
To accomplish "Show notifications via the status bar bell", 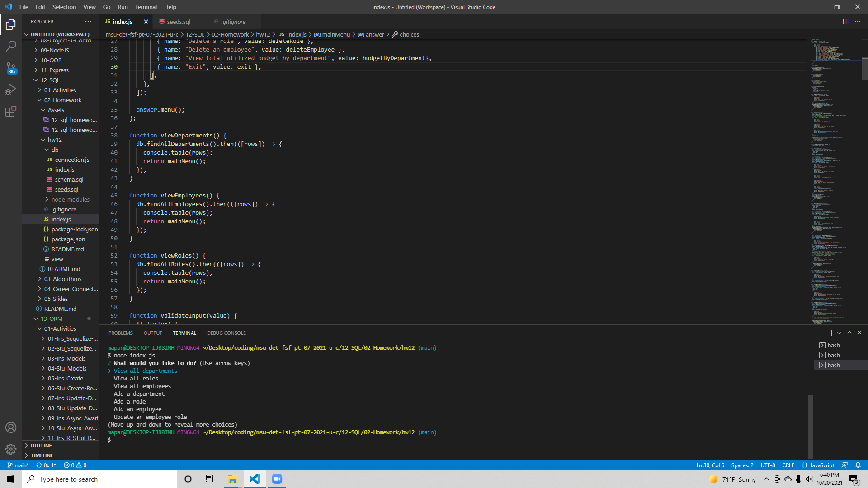I will click(x=858, y=465).
